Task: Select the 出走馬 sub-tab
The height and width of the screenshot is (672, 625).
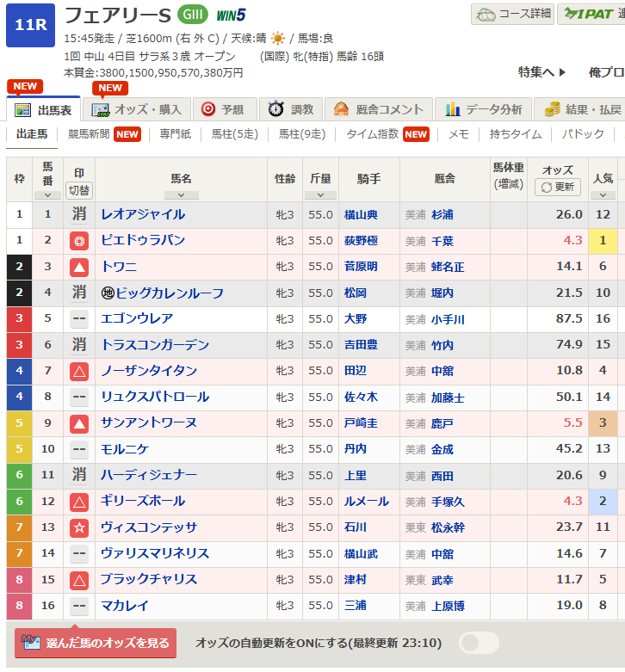Action: pos(32,134)
